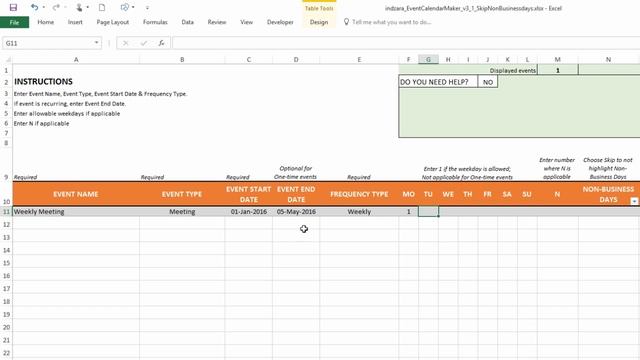640x360 pixels.
Task: Open the Redo history dropdown arrow
Action: (x=65, y=7)
